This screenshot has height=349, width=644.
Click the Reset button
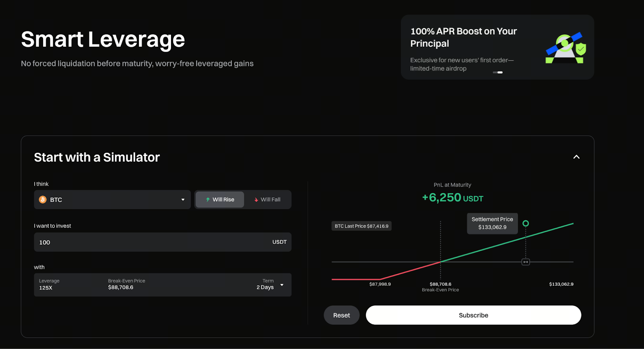coord(341,315)
